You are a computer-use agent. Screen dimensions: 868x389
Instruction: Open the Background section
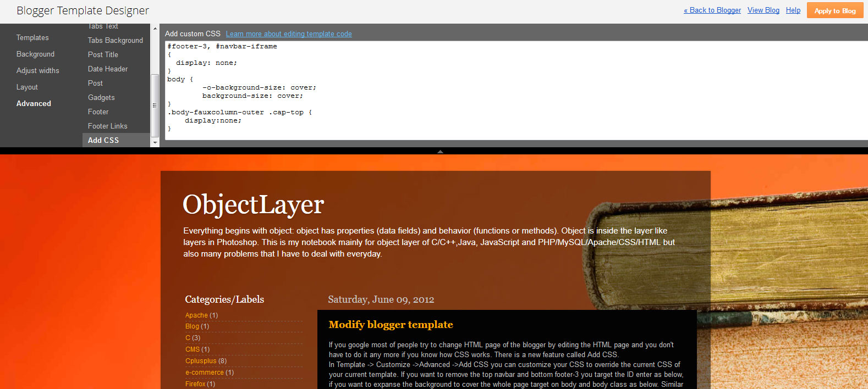35,54
